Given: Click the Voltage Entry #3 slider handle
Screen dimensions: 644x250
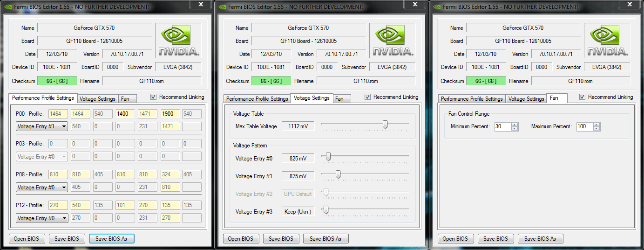Looking at the screenshot, I should click(x=326, y=210).
